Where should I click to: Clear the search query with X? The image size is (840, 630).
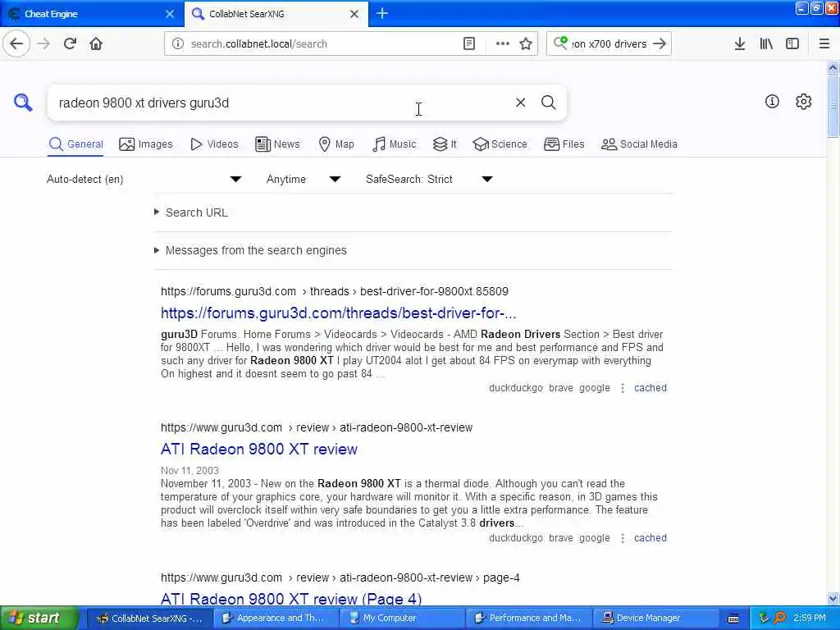pos(520,102)
